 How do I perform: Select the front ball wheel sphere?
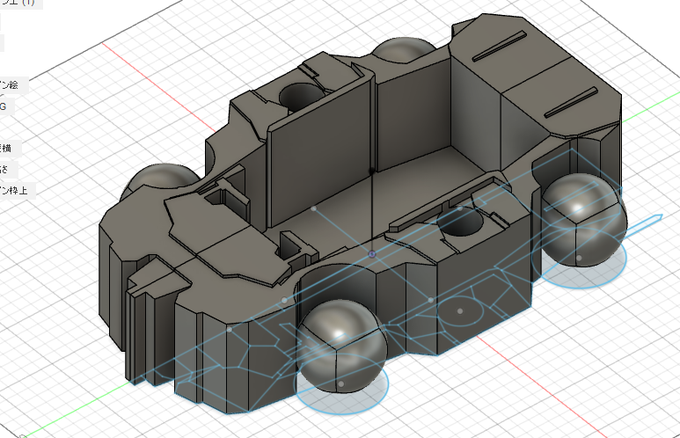[x=343, y=347]
